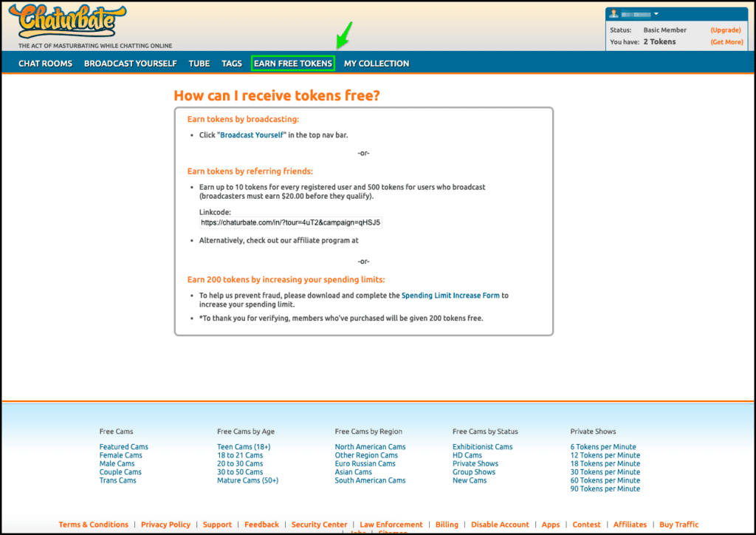The image size is (756, 535).
Task: Select 12 Tokens per Minute link
Action: [x=605, y=455]
